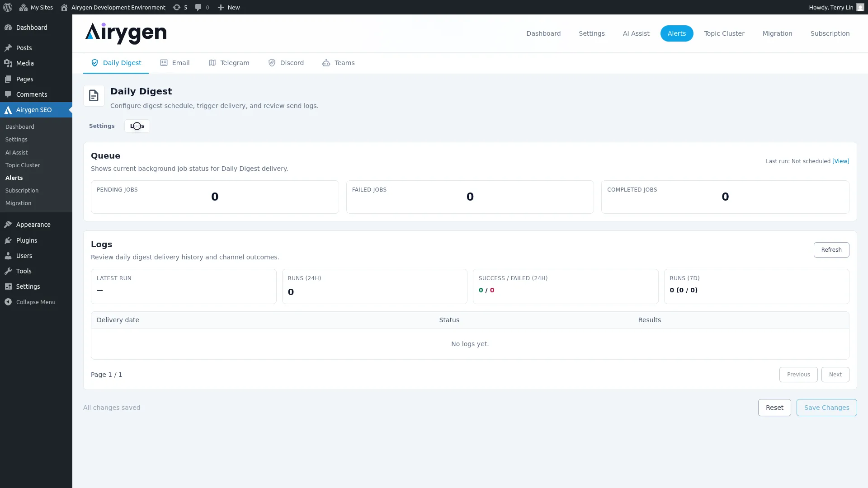Open the Plugins menu in sidebar
This screenshot has height=488, width=868.
[x=26, y=240]
